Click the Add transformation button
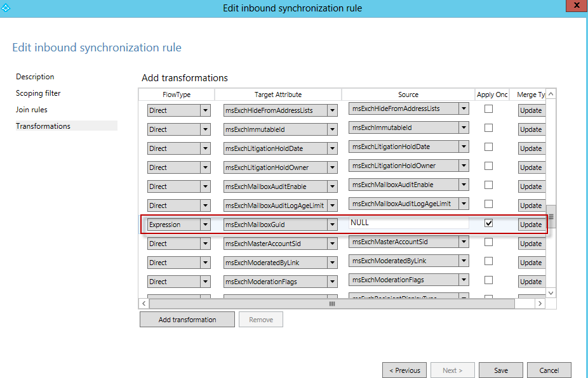The image size is (588, 378). point(187,319)
